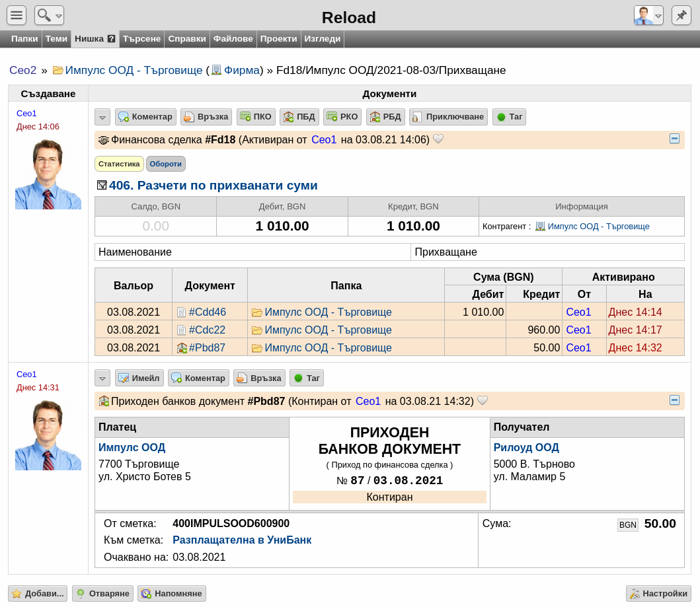
Task: Add green Таг to Fd18 document
Action: tap(510, 117)
